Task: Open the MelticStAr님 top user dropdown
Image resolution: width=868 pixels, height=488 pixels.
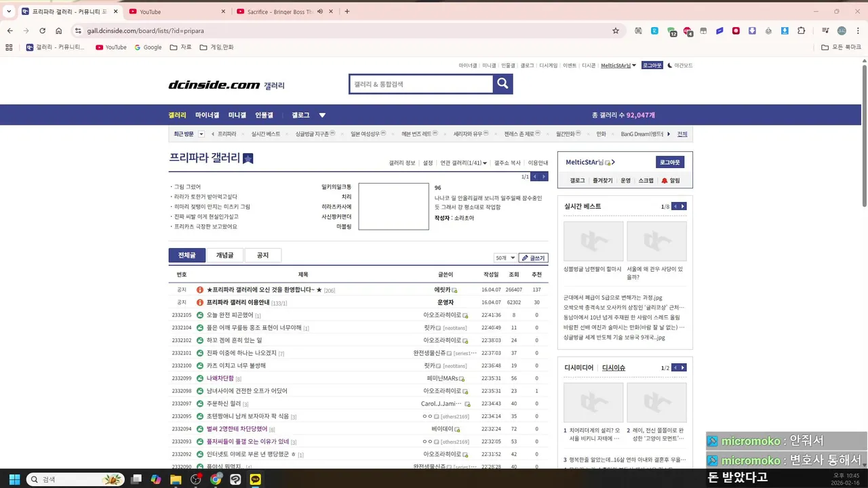Action: pyautogui.click(x=618, y=66)
